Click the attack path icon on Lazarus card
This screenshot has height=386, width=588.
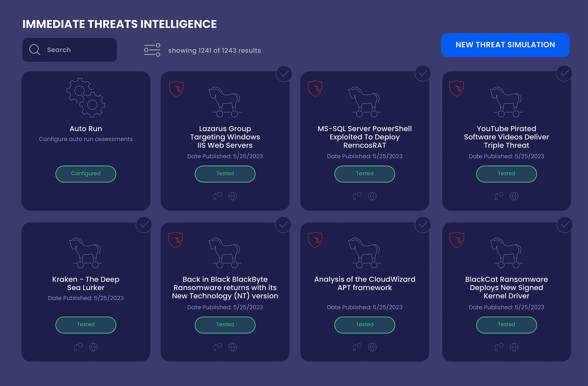tap(217, 196)
